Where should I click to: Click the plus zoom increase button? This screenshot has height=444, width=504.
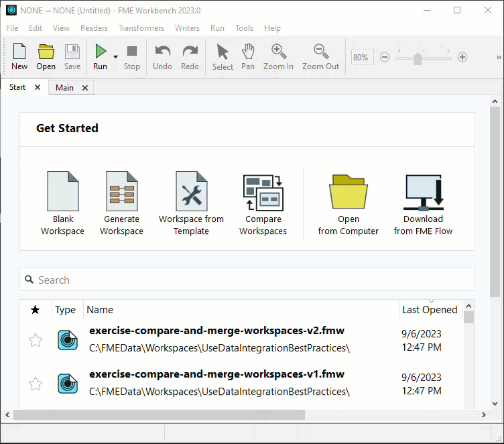pyautogui.click(x=462, y=57)
